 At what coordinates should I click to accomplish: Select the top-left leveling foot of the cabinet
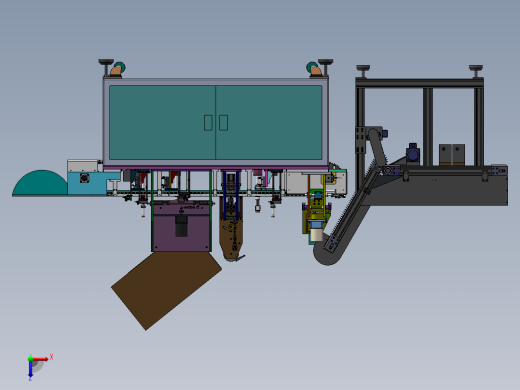tap(106, 67)
